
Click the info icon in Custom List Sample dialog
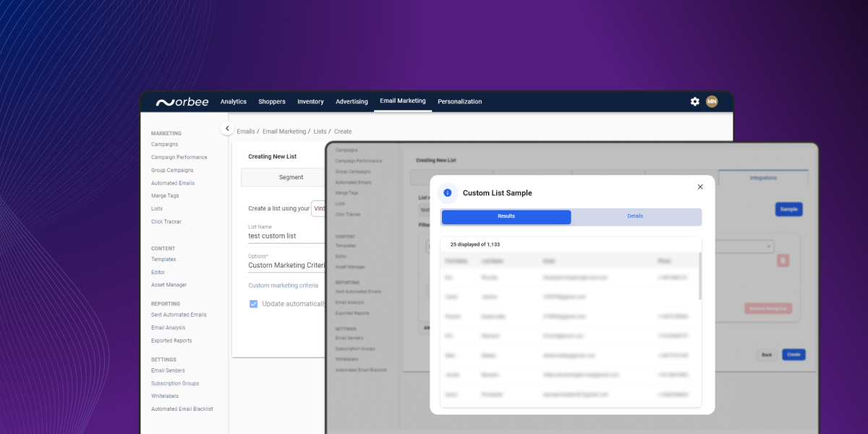tap(447, 192)
